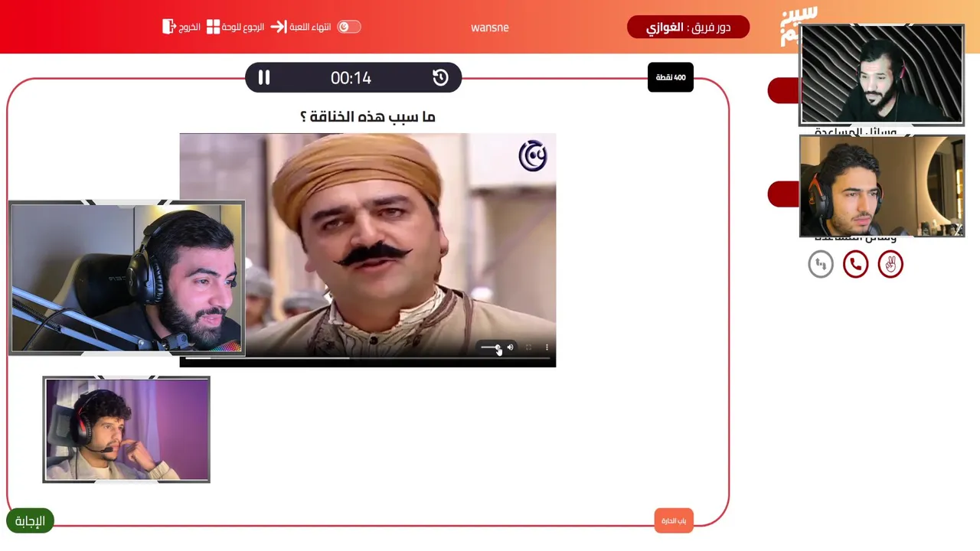Click the انتهاء اللعبة end game label
This screenshot has height=551, width=980.
[310, 27]
